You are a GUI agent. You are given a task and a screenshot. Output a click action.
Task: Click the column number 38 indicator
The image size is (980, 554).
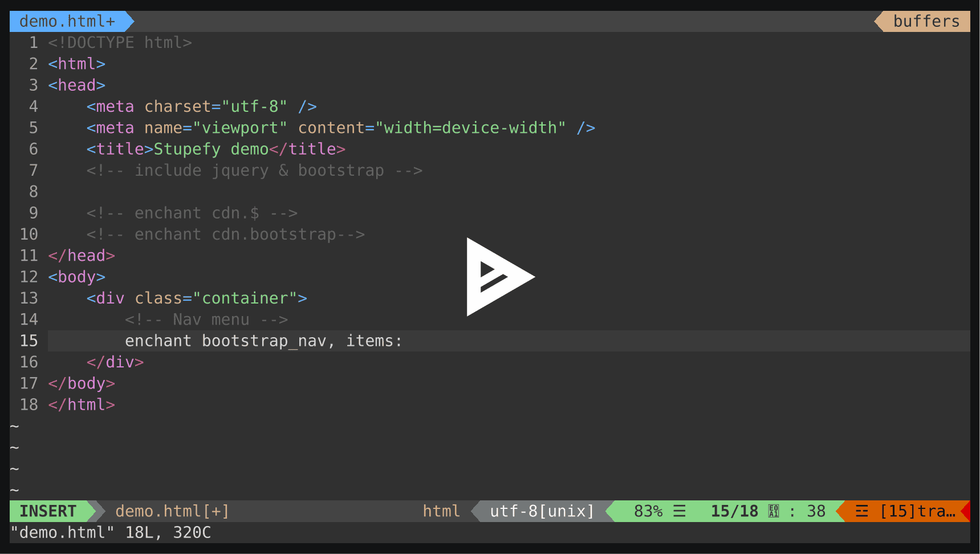816,511
